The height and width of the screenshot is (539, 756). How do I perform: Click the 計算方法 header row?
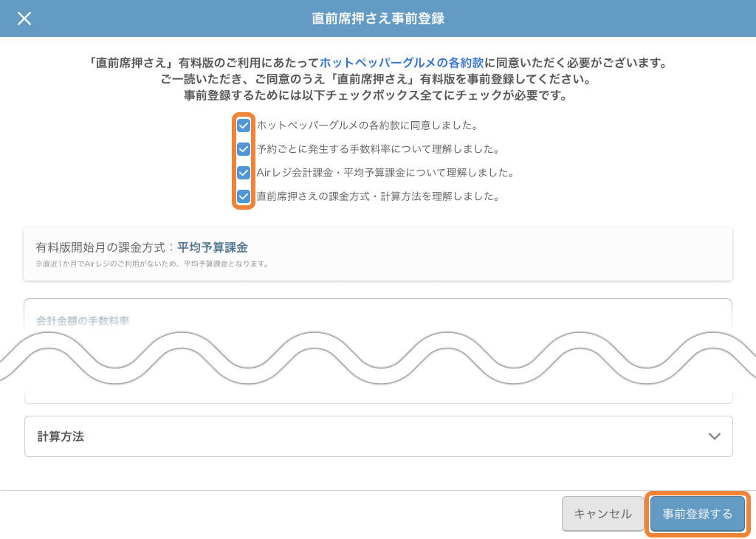click(x=378, y=436)
